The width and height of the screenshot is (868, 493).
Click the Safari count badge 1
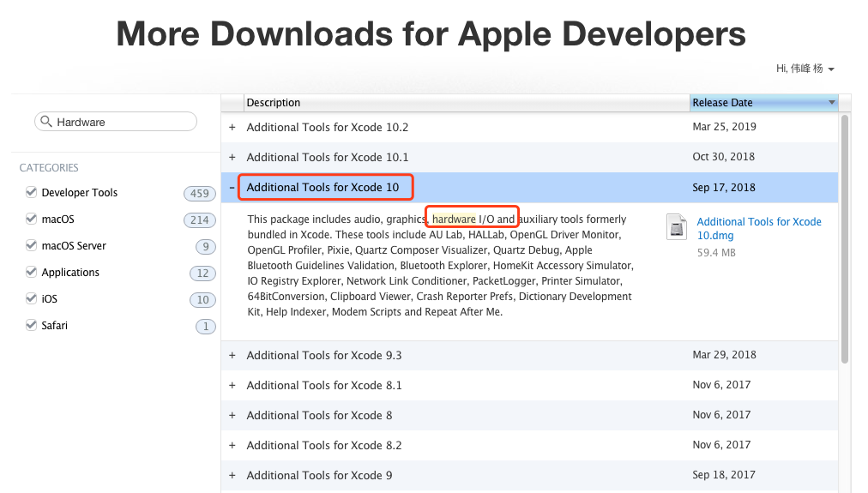pyautogui.click(x=205, y=326)
